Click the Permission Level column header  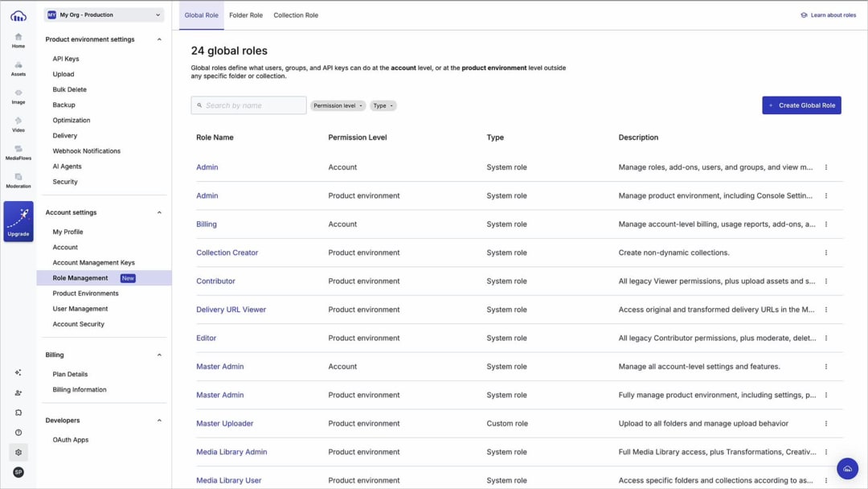pyautogui.click(x=357, y=138)
